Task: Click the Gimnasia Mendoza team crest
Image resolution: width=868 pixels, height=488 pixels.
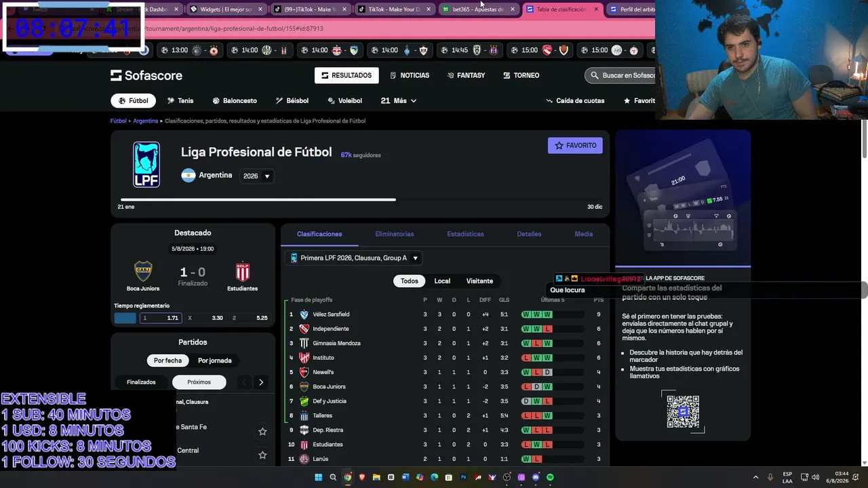Action: coord(304,344)
